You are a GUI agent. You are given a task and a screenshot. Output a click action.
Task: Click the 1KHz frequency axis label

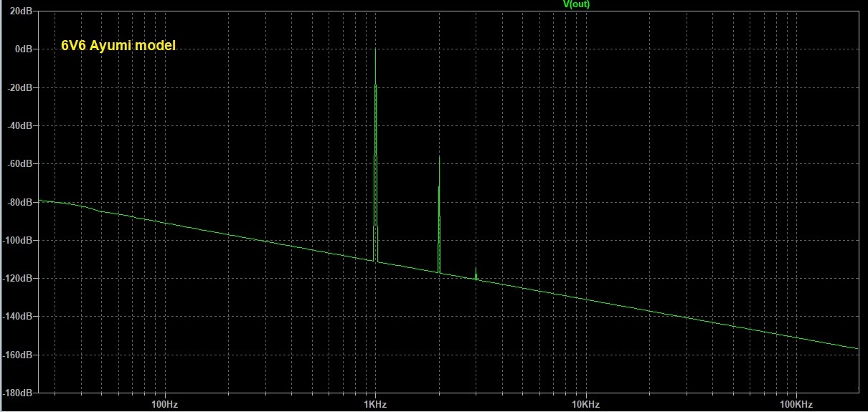click(375, 405)
